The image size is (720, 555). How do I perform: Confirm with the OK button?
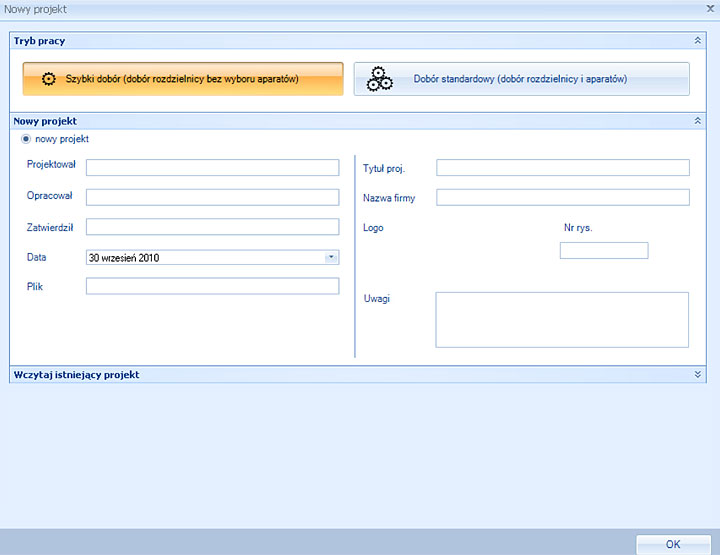674,544
